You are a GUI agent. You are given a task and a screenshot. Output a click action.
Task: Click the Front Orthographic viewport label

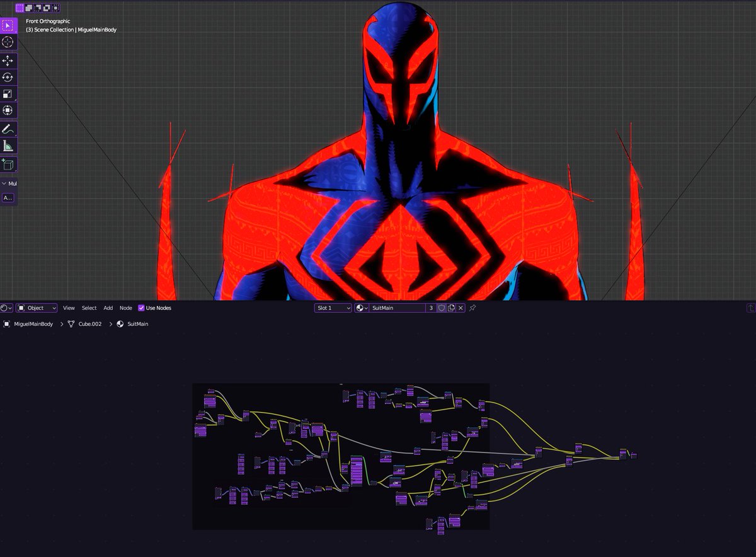tap(48, 21)
